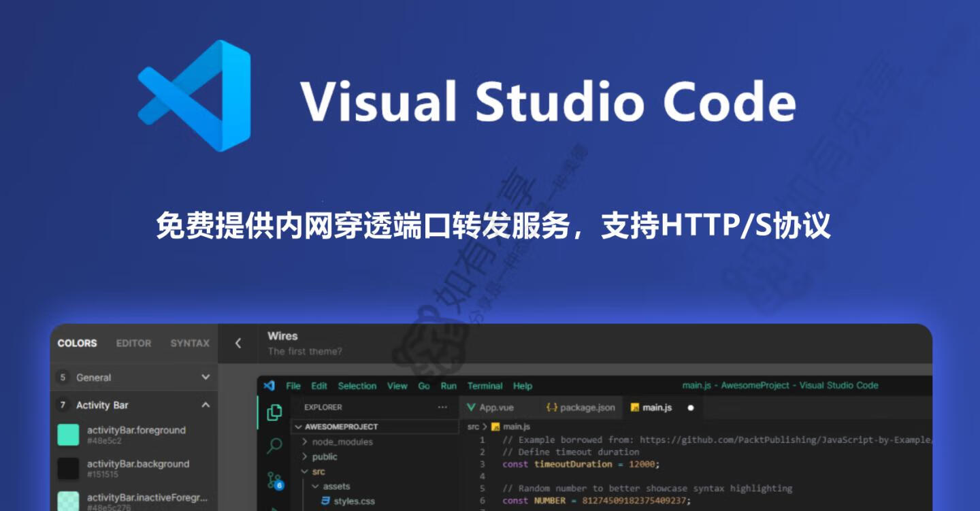980x511 pixels.
Task: Pick the activityBar.background color swatch
Action: tap(68, 469)
